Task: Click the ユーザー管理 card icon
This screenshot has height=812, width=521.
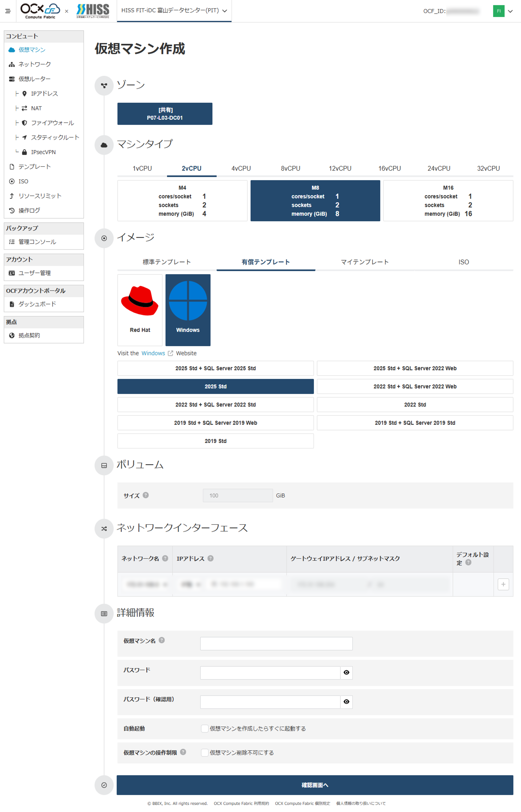Action: 12,273
